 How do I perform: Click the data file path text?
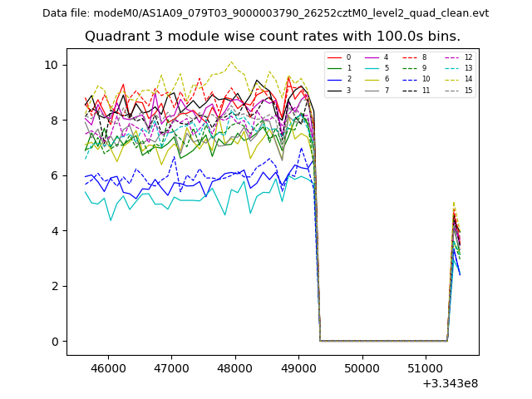coord(265,13)
